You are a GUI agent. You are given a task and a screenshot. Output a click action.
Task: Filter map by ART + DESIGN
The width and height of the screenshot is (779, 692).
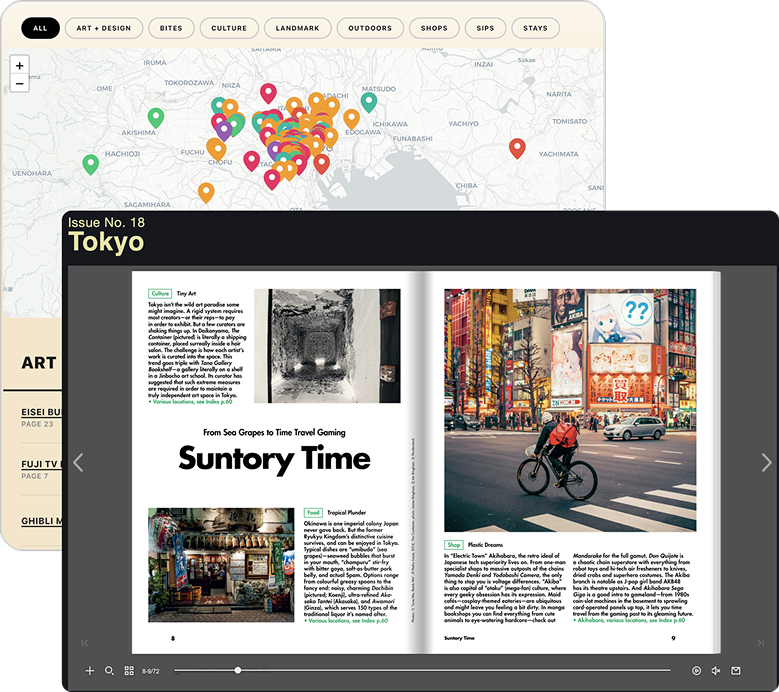tap(104, 28)
